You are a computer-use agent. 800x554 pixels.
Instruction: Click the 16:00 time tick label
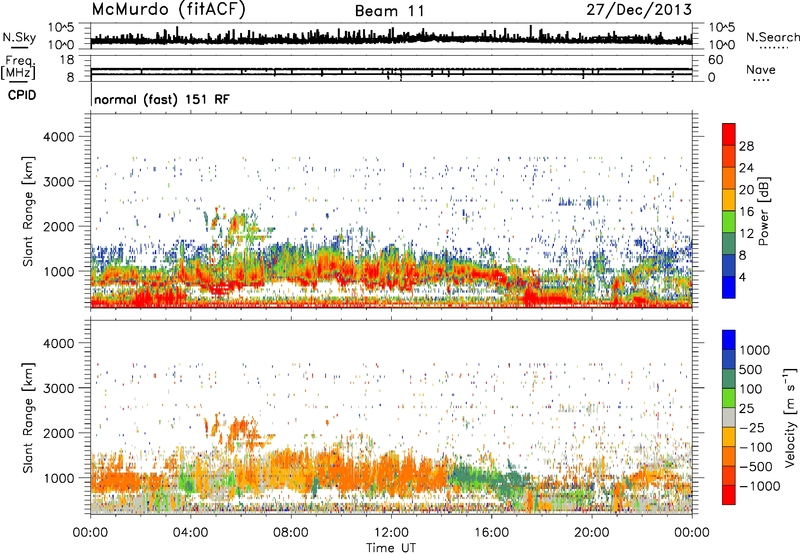(x=491, y=533)
